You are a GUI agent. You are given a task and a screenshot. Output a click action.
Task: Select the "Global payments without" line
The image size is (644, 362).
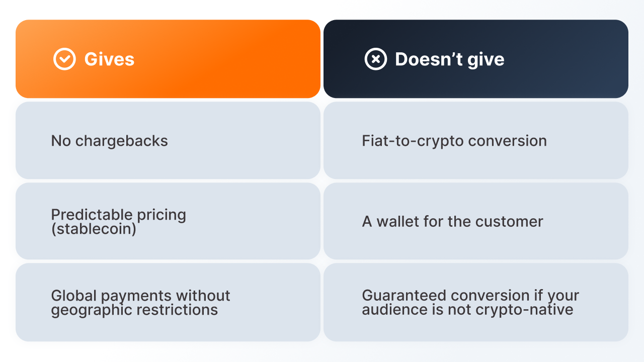(x=140, y=296)
